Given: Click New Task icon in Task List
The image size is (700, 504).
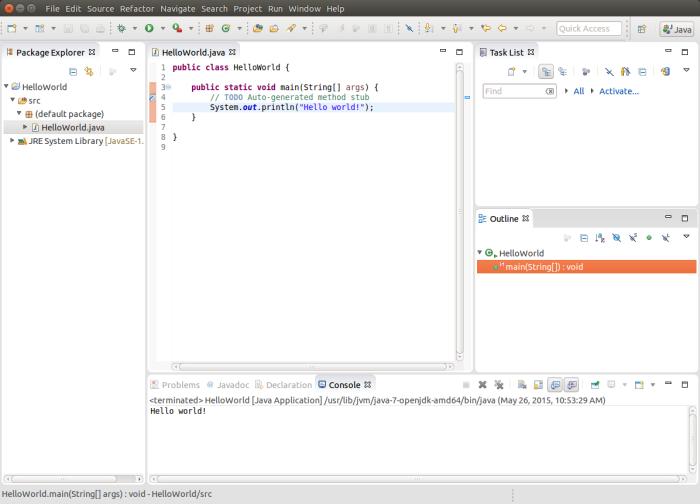Looking at the screenshot, I should point(512,71).
